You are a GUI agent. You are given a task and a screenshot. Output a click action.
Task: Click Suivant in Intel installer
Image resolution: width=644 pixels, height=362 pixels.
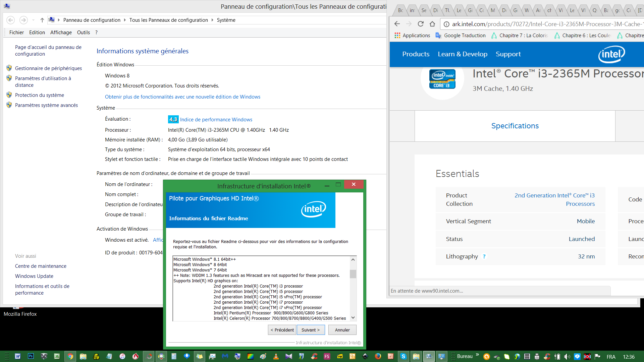(x=311, y=330)
